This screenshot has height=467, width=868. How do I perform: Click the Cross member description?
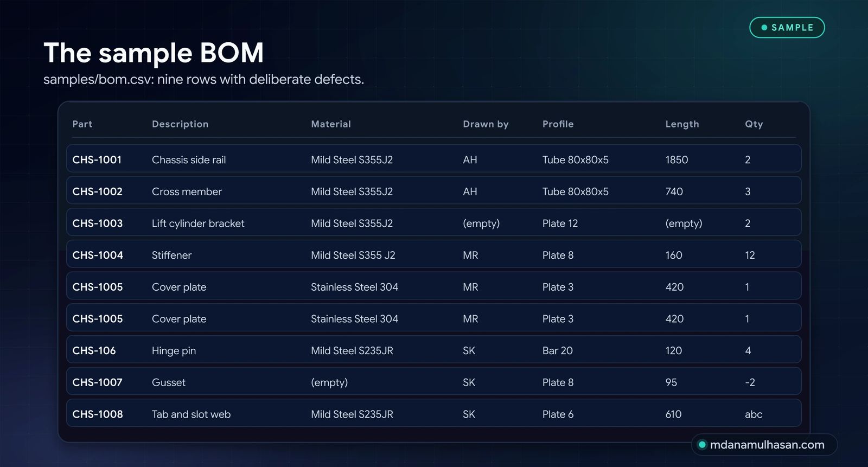(187, 191)
